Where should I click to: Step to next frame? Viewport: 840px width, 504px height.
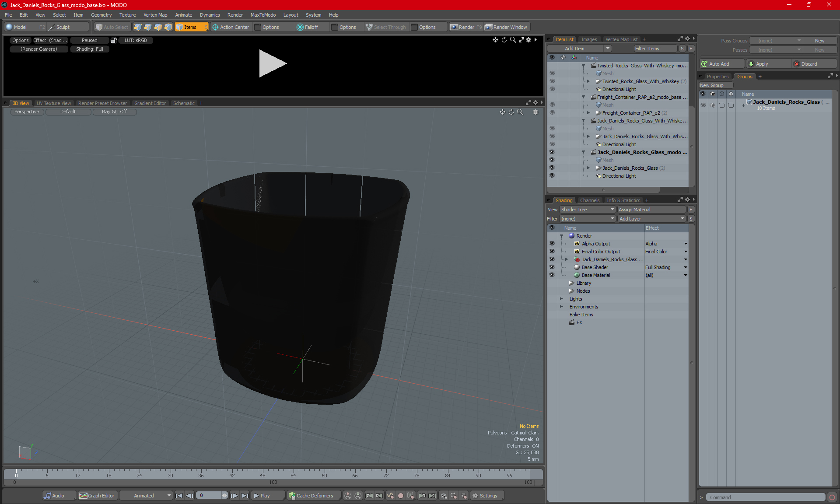tap(234, 496)
